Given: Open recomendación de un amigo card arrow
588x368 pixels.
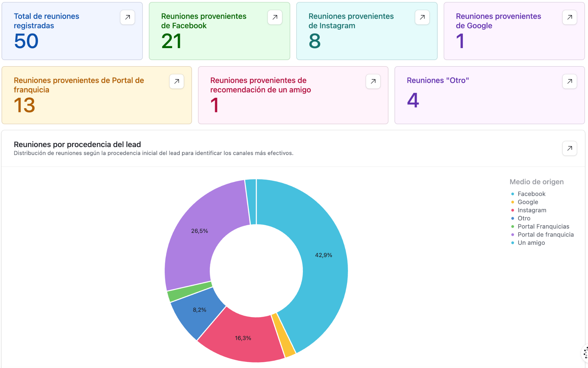Looking at the screenshot, I should 373,81.
